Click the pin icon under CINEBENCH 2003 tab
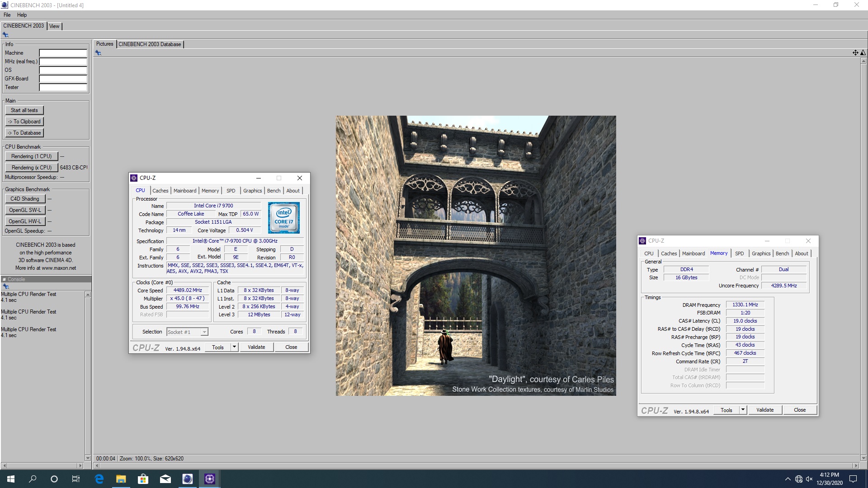868x488 pixels. coord(5,35)
